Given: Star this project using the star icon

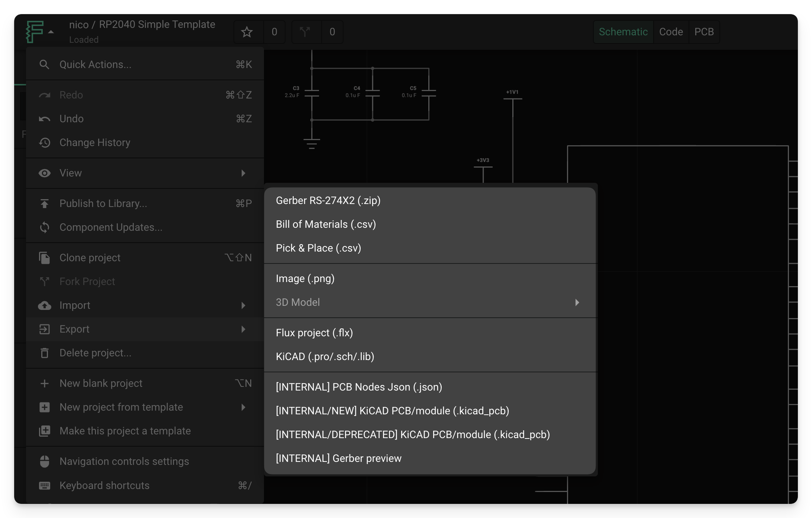Looking at the screenshot, I should (246, 32).
